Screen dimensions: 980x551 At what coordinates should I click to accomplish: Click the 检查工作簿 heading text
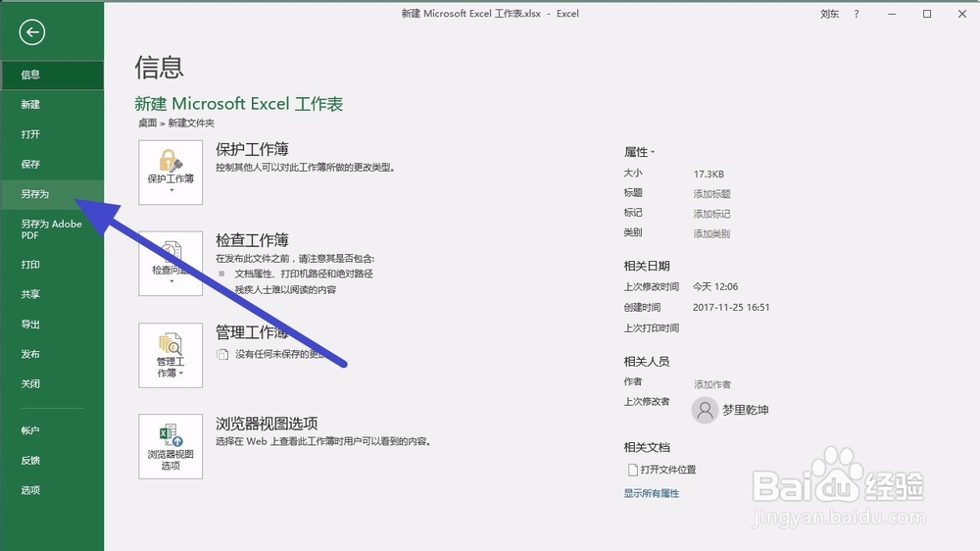point(252,240)
